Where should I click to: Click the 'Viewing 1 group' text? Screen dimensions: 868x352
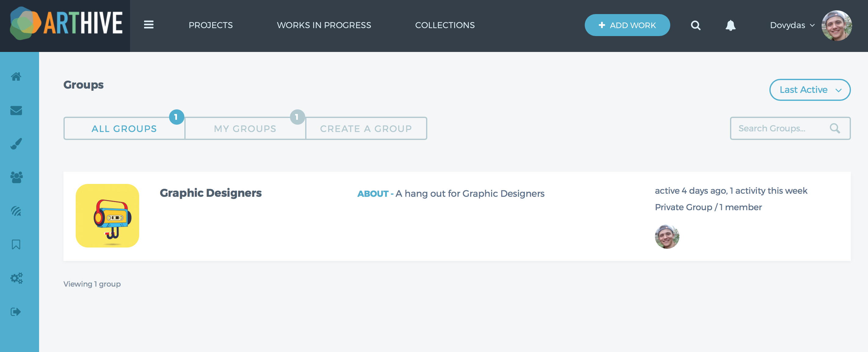[92, 284]
